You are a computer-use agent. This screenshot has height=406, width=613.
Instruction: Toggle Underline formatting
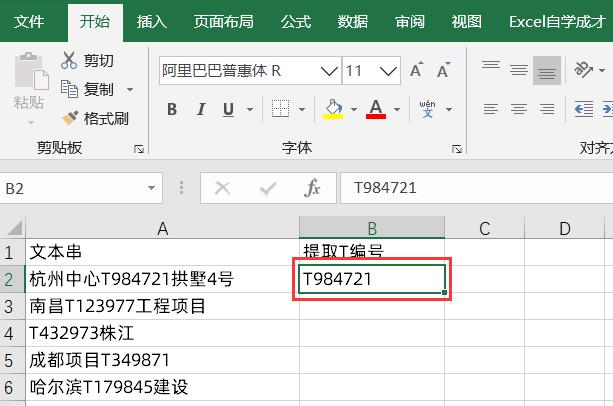228,109
